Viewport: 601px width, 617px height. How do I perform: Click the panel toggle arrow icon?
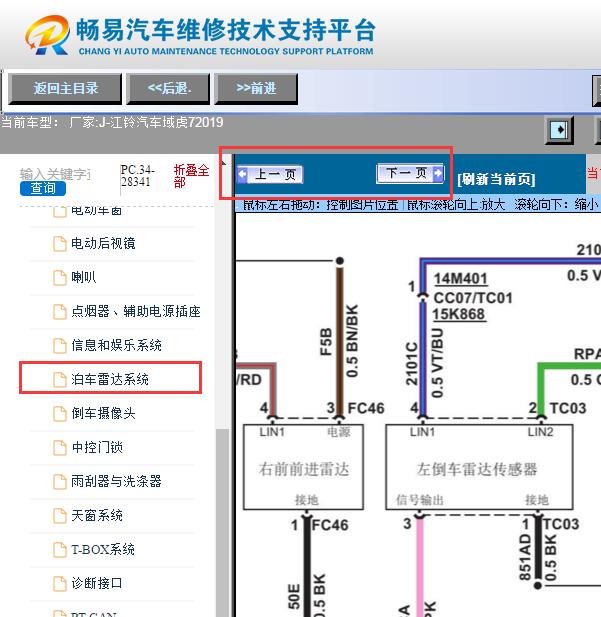click(559, 129)
